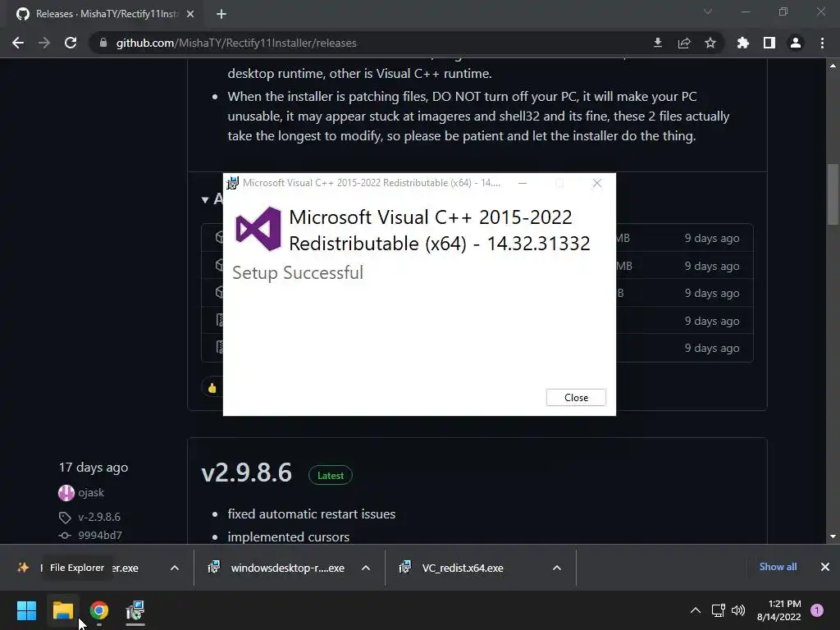
Task: Open the Chrome downloads icon in address bar
Action: [x=658, y=43]
